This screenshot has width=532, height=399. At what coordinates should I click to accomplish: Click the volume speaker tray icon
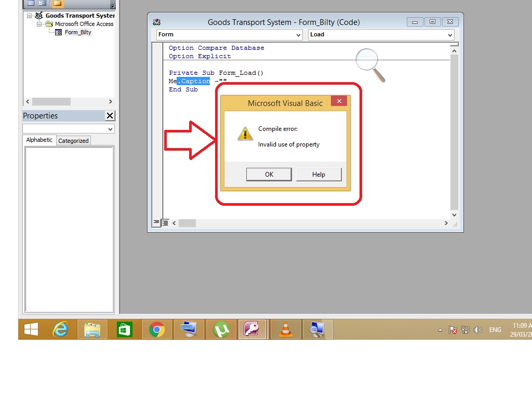478,330
